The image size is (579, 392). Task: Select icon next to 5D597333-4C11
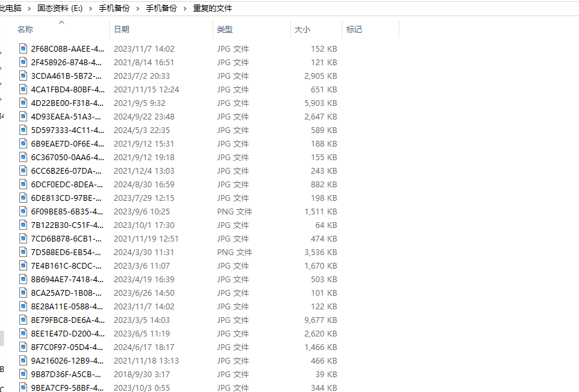tap(23, 130)
